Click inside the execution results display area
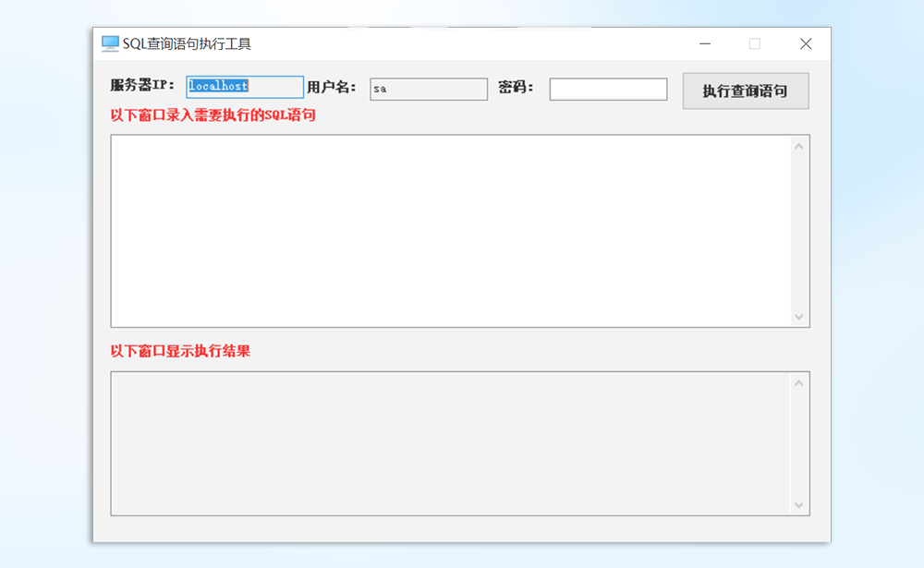Image resolution: width=924 pixels, height=568 pixels. click(451, 443)
